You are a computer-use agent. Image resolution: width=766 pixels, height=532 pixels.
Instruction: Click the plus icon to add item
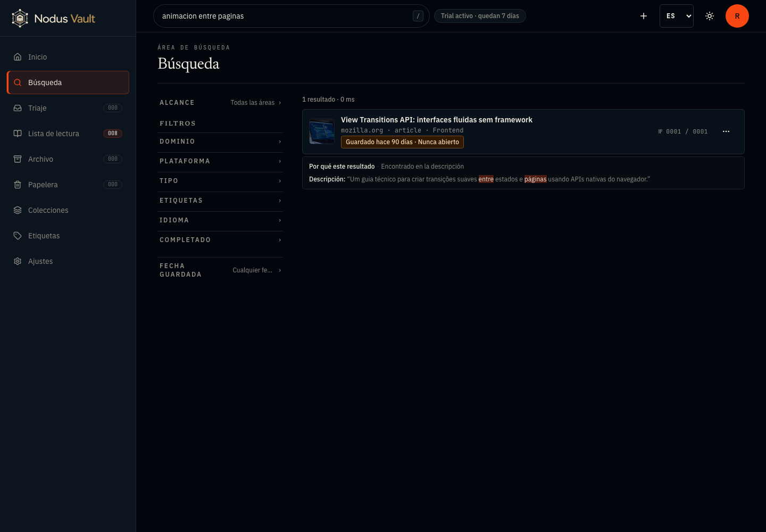click(644, 16)
